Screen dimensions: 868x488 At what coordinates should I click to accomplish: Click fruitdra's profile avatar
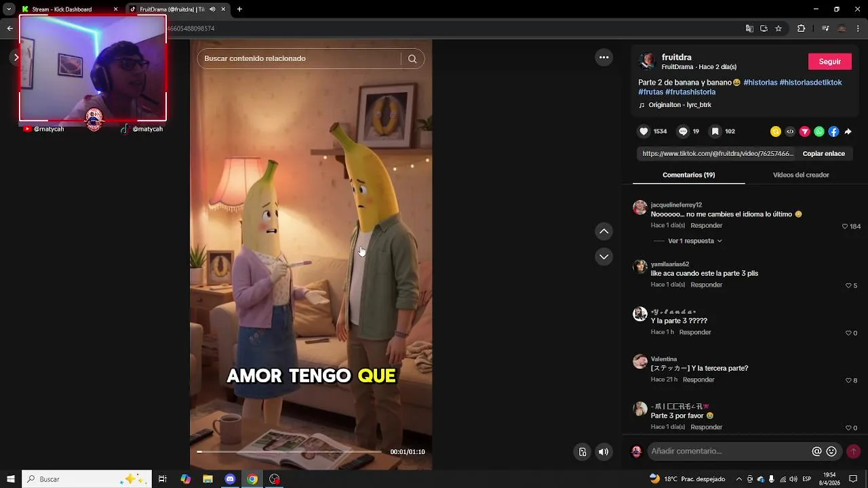(647, 62)
